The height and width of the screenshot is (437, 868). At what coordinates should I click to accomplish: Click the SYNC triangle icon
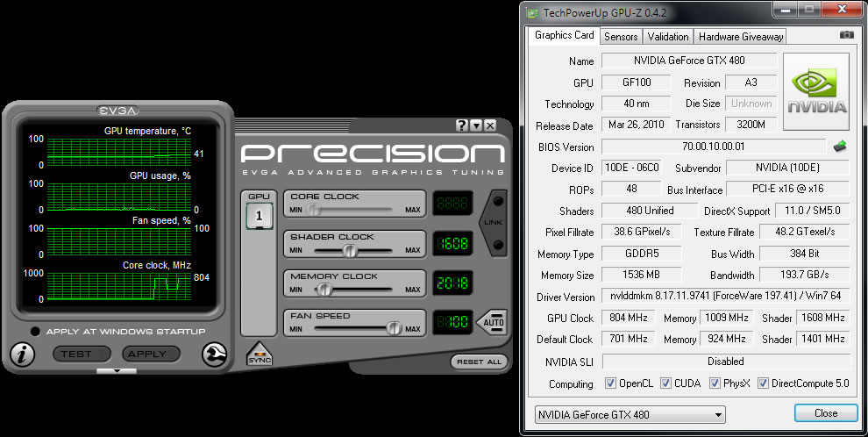point(259,355)
